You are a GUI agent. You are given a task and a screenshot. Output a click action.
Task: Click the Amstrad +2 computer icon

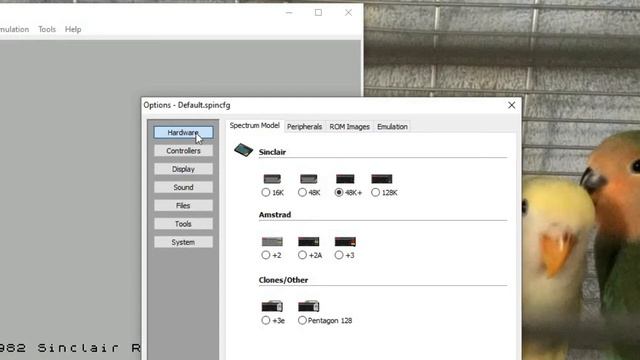tap(272, 242)
